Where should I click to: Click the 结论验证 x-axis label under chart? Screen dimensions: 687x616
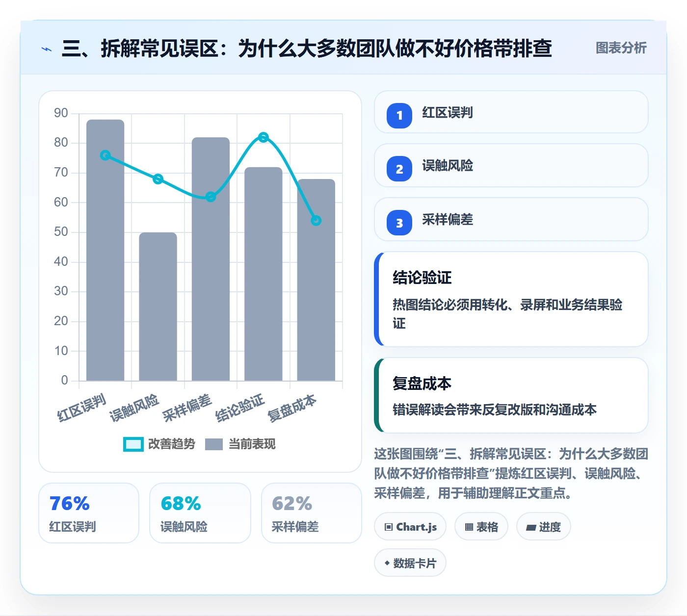pyautogui.click(x=240, y=408)
